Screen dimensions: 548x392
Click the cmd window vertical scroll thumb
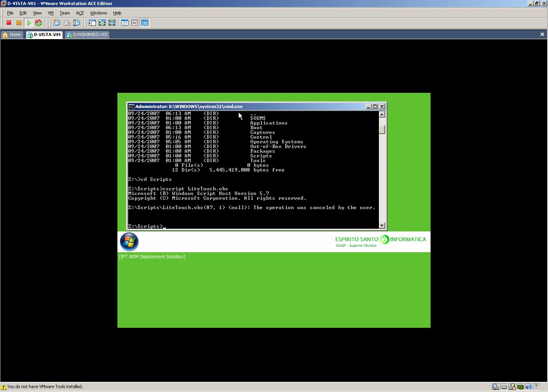382,129
